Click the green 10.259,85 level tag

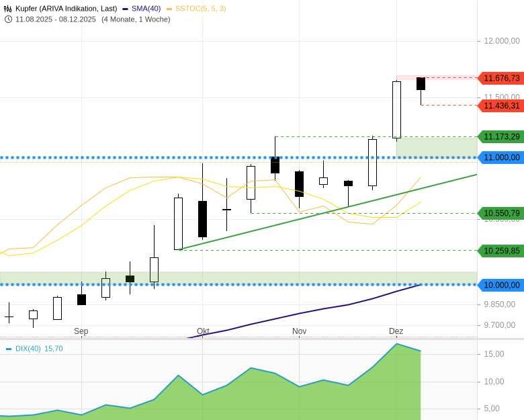(501, 251)
